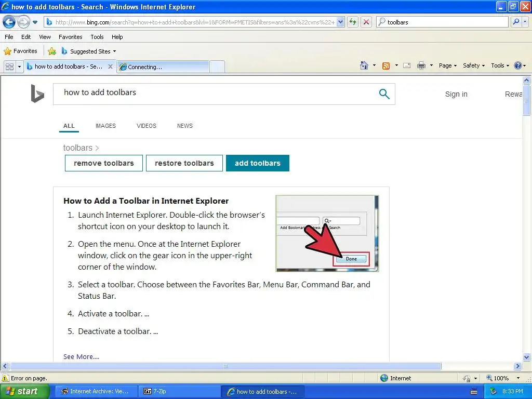The image size is (532, 399).
Task: Click the Stop loading red X button
Action: 366,22
